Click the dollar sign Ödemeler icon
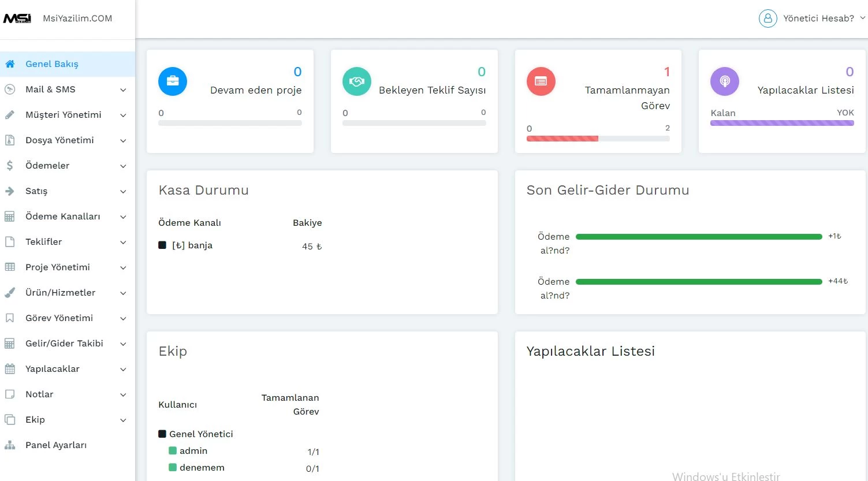The width and height of the screenshot is (868, 481). (10, 166)
